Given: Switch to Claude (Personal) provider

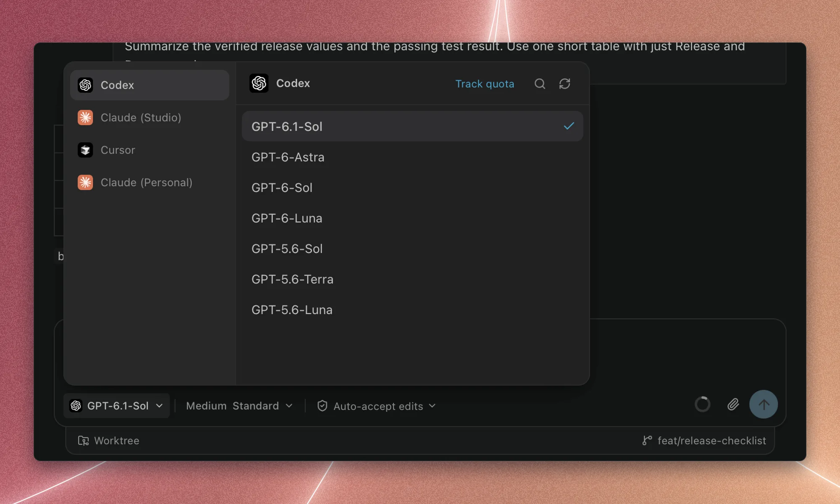Looking at the screenshot, I should (x=150, y=182).
